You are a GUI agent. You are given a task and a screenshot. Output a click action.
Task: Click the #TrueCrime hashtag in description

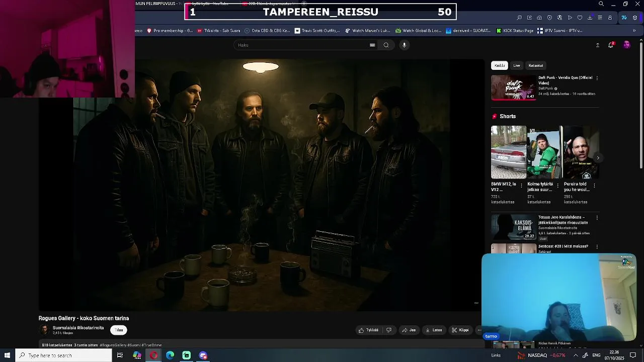click(151, 345)
